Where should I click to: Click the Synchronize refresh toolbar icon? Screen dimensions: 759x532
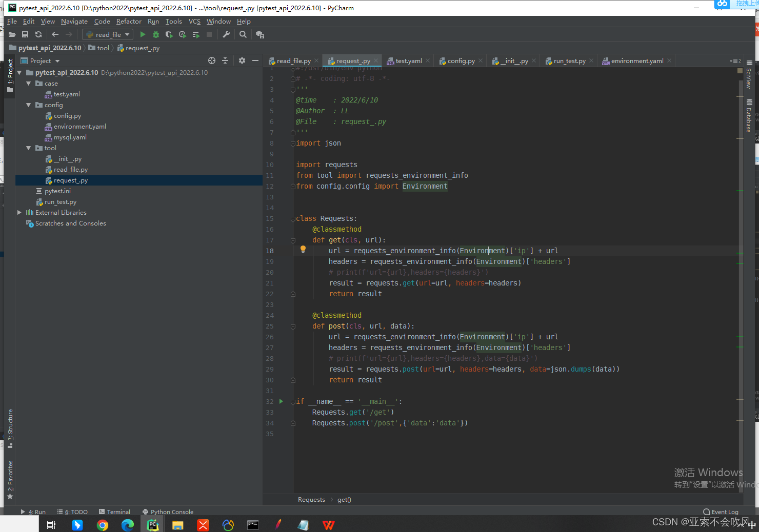[38, 34]
